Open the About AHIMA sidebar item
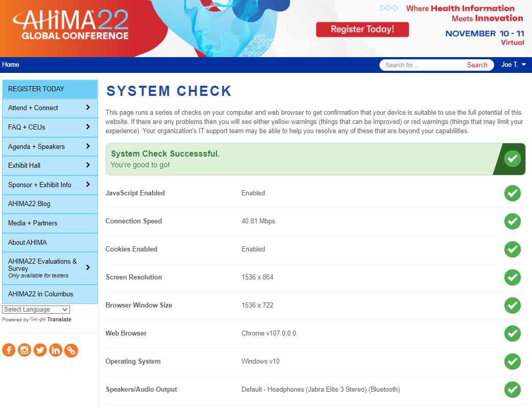 (50, 243)
